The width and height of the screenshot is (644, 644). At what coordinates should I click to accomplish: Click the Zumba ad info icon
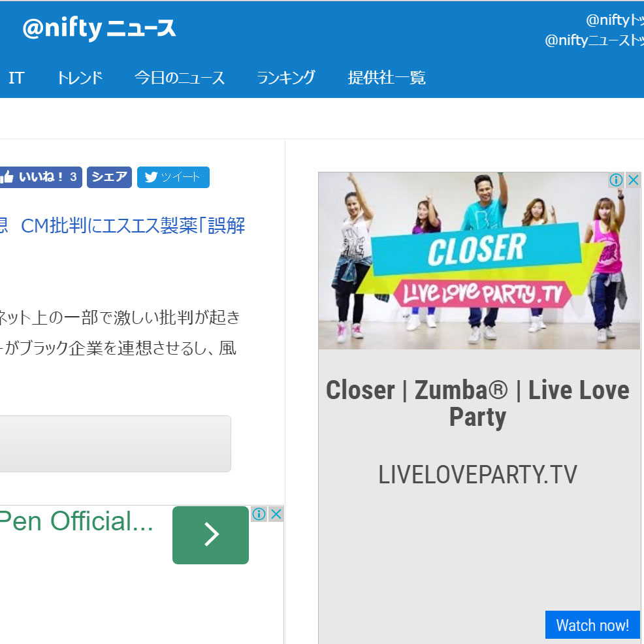(x=616, y=180)
